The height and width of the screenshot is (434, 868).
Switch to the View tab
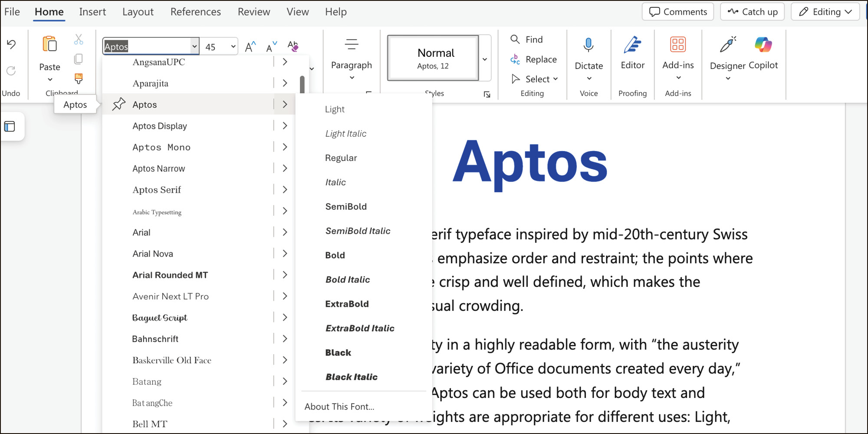tap(298, 12)
